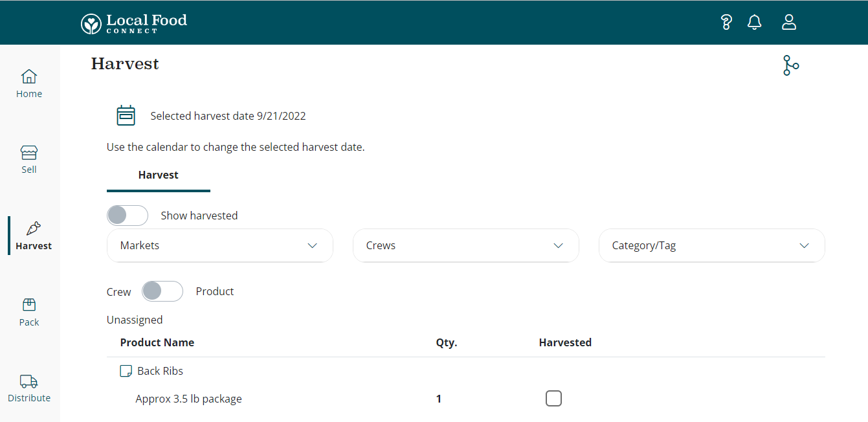This screenshot has height=422, width=868.
Task: Open the user account profile icon
Action: pos(788,23)
